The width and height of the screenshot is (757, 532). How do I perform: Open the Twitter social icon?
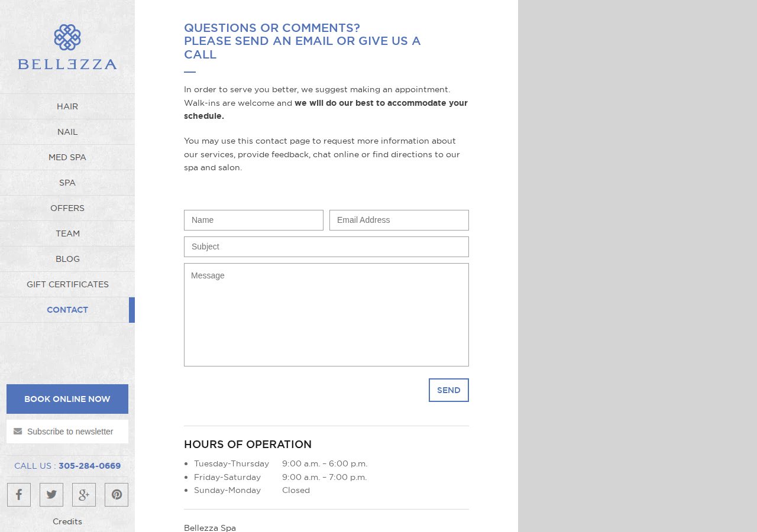[51, 495]
